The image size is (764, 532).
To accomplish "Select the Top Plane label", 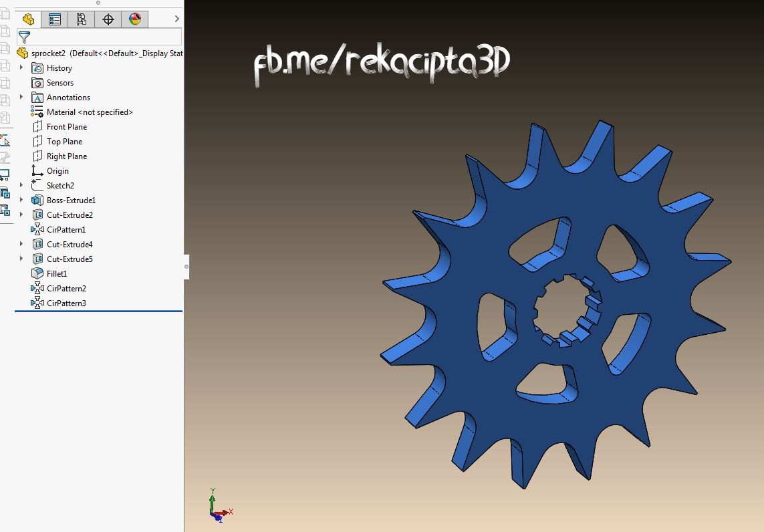I will point(64,141).
